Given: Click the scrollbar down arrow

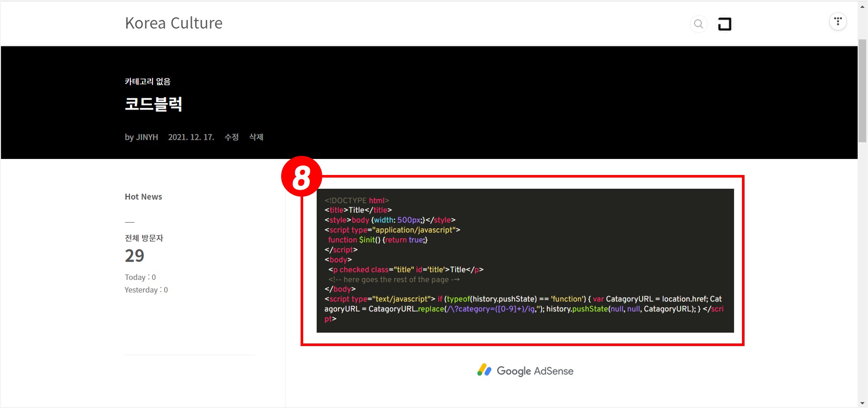Looking at the screenshot, I should pyautogui.click(x=862, y=403).
